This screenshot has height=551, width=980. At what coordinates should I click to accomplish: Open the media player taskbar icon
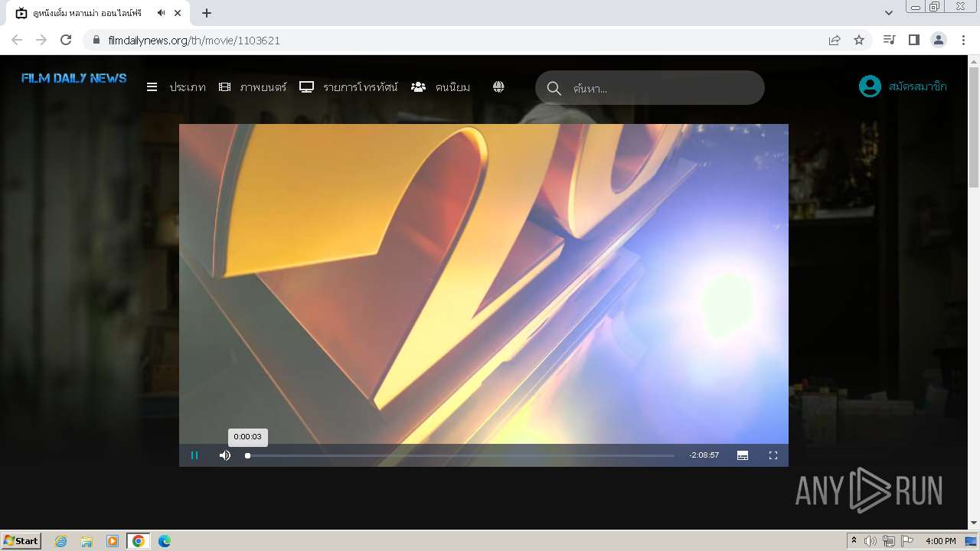click(113, 541)
